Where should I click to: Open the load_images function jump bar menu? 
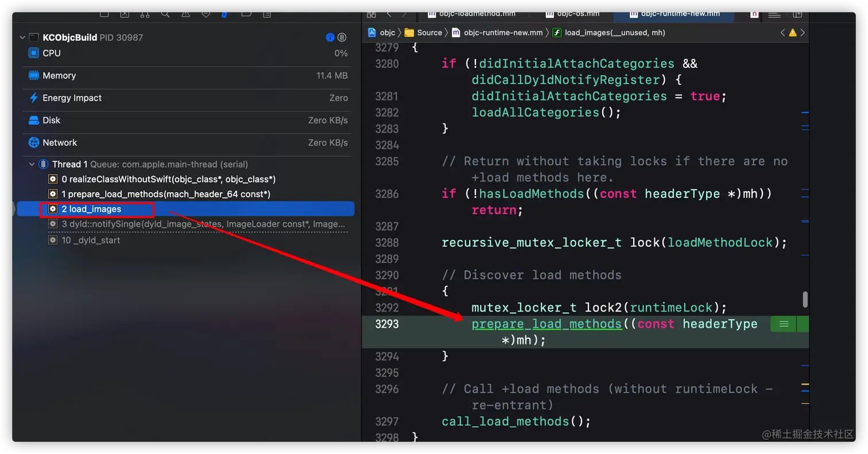609,33
